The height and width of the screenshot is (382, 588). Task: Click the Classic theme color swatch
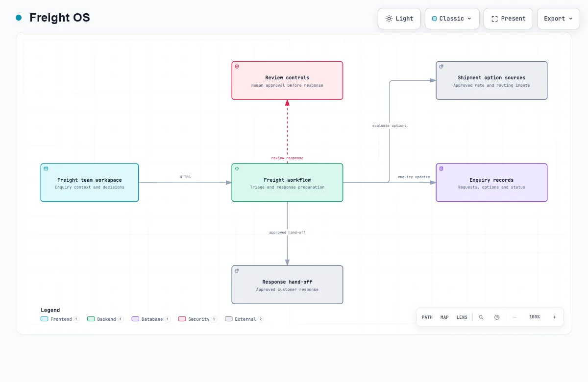pos(434,19)
